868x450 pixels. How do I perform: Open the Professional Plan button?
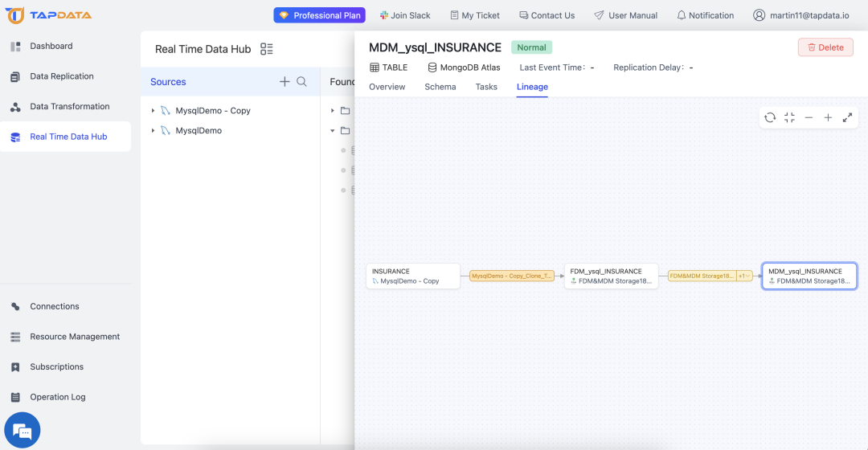click(x=319, y=15)
